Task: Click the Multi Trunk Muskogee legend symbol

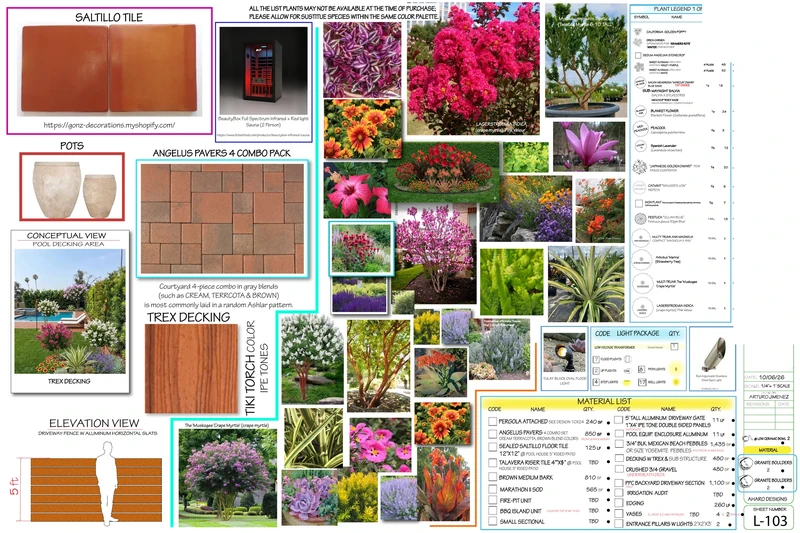Action: click(x=641, y=284)
